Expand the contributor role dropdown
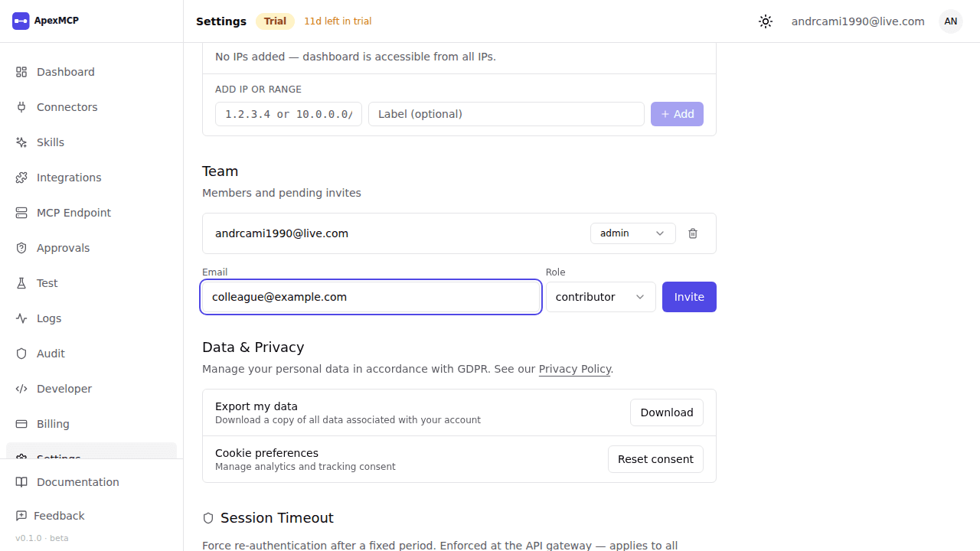The image size is (980, 551). click(601, 297)
